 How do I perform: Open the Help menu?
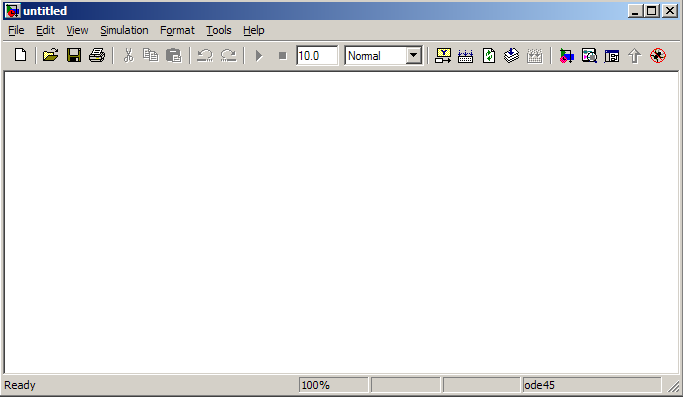(x=254, y=30)
